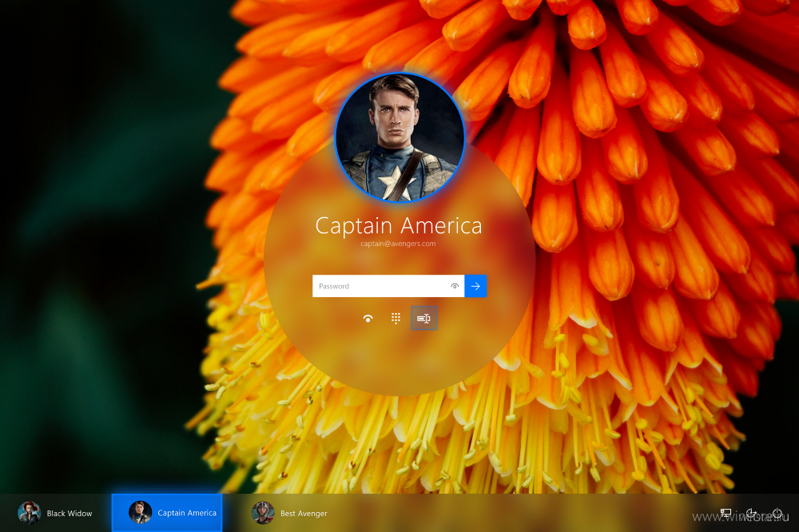Click the large Captain America name heading
This screenshot has width=799, height=532.
coord(399,225)
